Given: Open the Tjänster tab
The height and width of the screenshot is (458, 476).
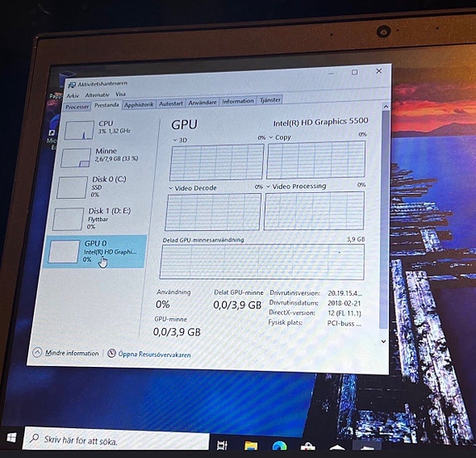Looking at the screenshot, I should [270, 99].
